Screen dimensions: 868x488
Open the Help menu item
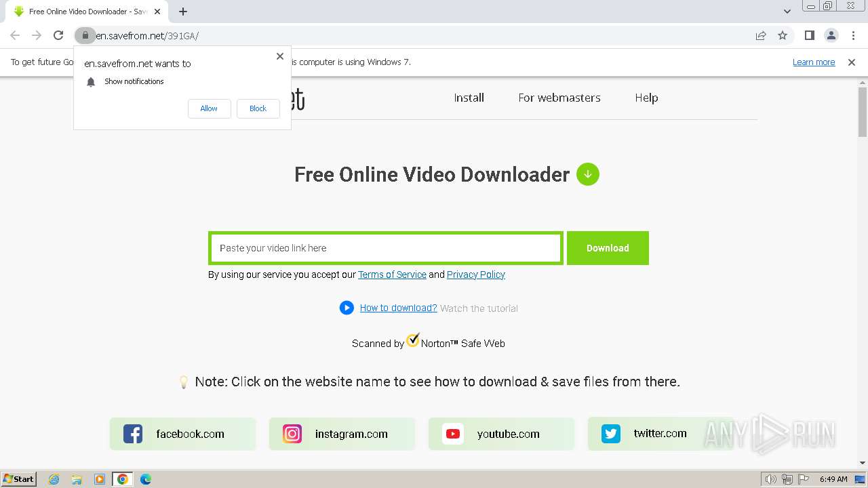click(646, 98)
